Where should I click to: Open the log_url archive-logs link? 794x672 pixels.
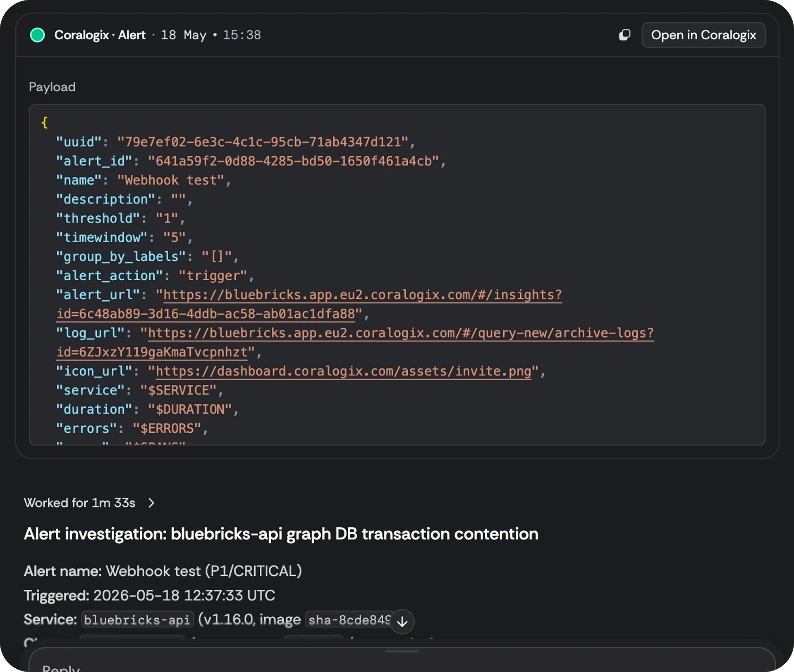tap(355, 343)
